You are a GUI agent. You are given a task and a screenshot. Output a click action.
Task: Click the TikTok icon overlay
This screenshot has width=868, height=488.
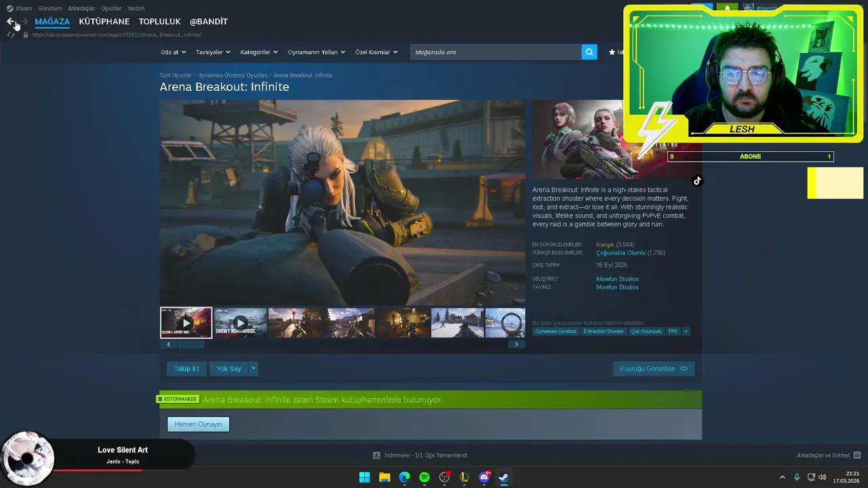697,181
